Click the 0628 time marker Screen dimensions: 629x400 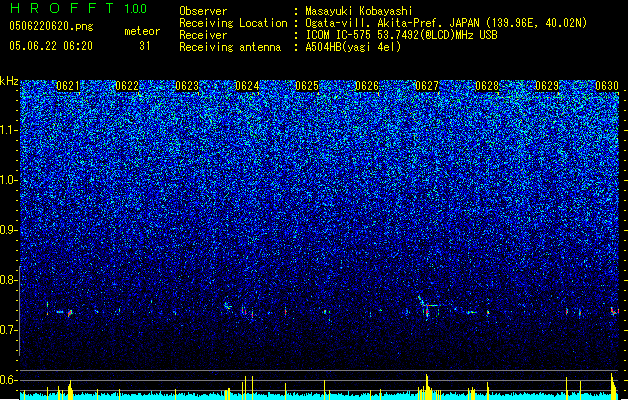pos(487,86)
